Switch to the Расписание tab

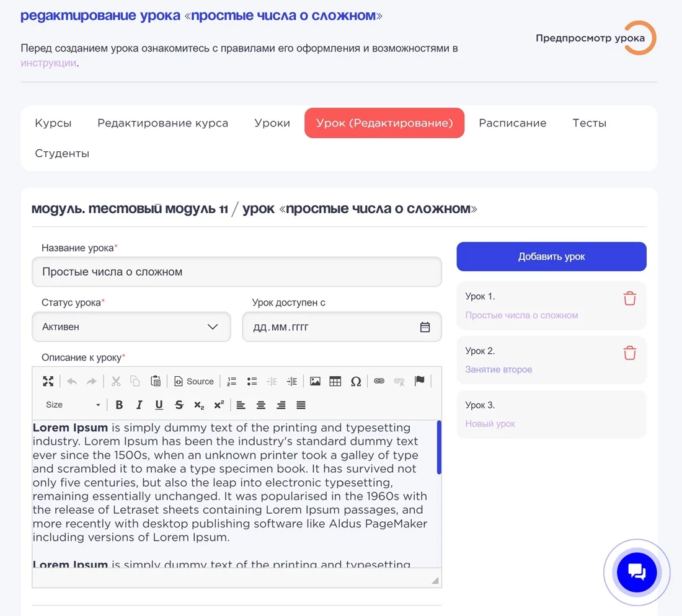[x=512, y=123]
